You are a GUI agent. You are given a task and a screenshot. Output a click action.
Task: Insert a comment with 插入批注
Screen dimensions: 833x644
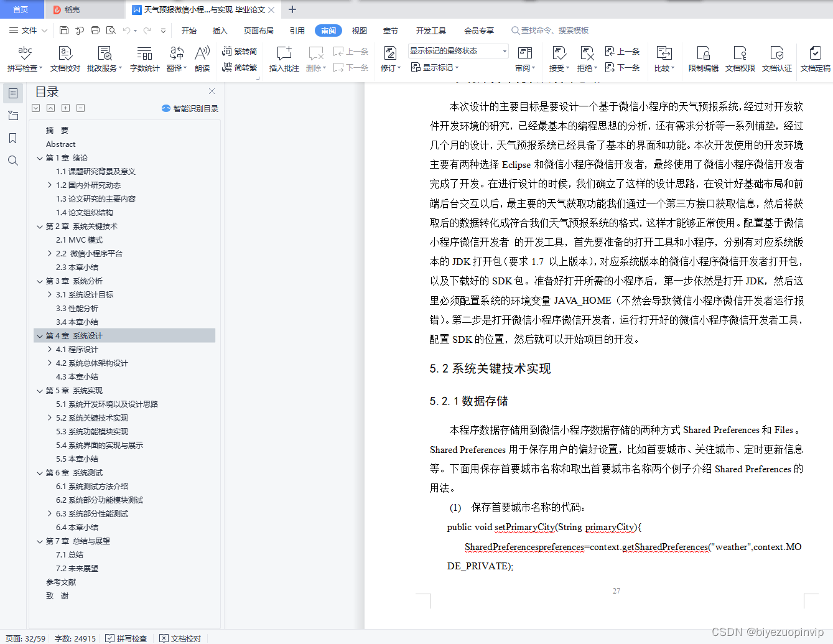tap(284, 59)
